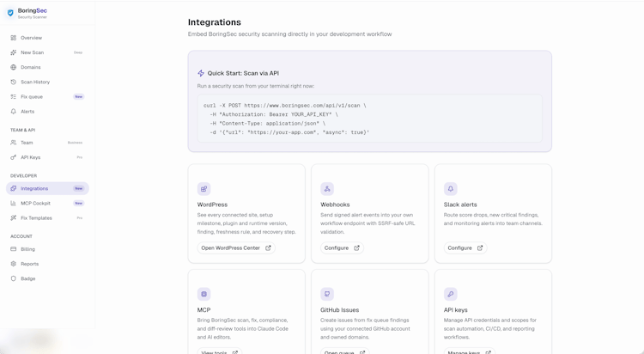Image resolution: width=644 pixels, height=354 pixels.
Task: Open Alerts in the sidebar
Action: coord(47,112)
